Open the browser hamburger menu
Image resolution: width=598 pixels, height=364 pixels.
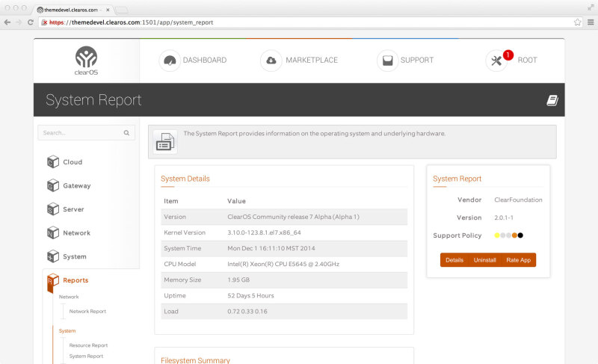click(591, 22)
